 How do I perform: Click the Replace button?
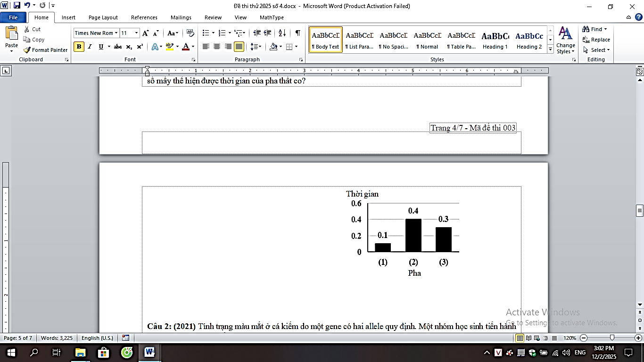(x=596, y=40)
